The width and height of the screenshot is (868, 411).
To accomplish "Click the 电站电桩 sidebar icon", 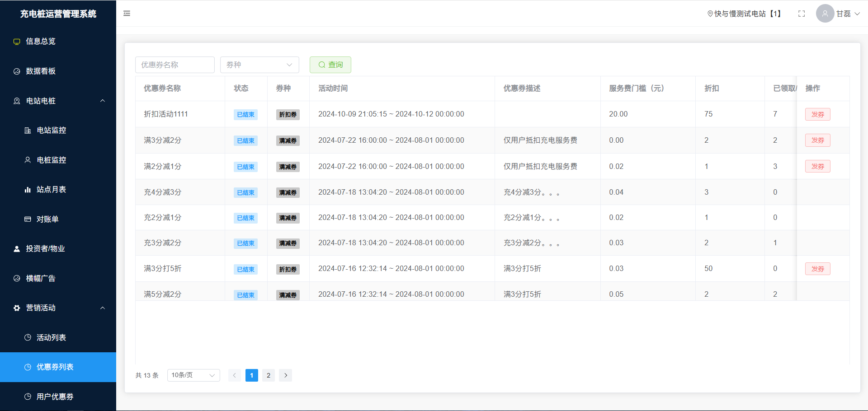I will point(17,101).
